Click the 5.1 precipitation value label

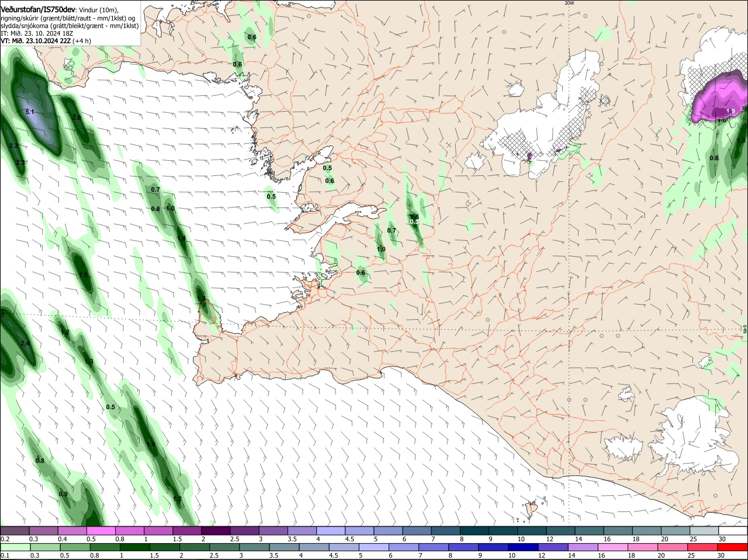30,111
